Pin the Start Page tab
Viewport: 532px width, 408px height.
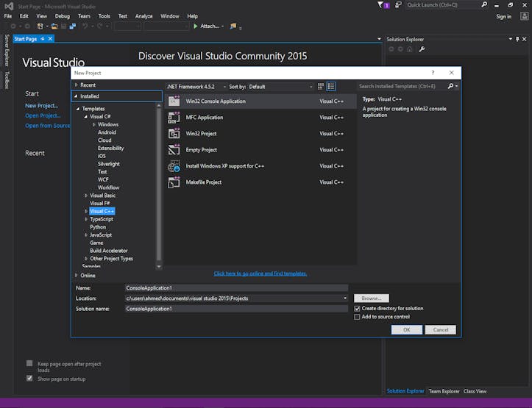click(x=43, y=39)
